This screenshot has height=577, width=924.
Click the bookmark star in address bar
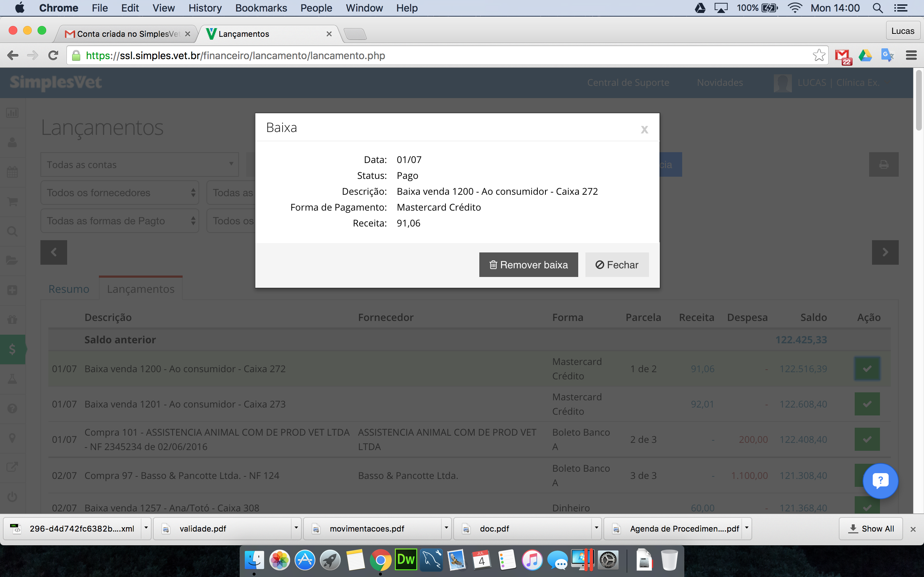pyautogui.click(x=818, y=56)
